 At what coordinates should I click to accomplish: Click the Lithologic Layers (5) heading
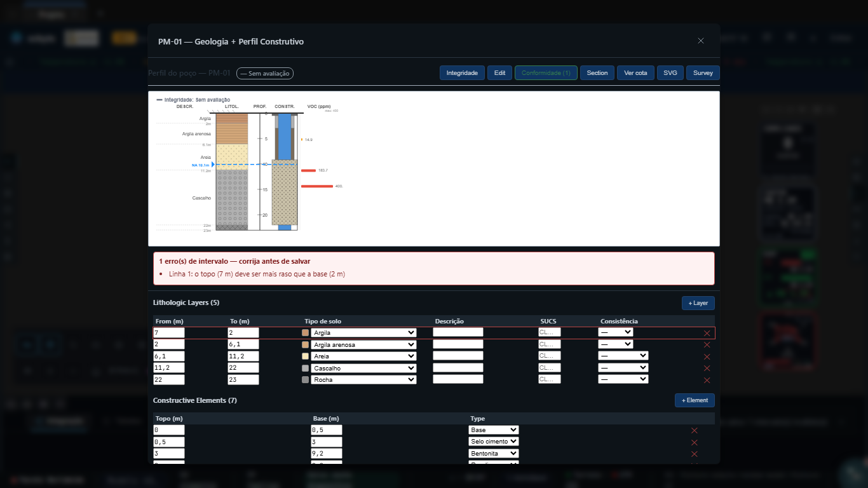(x=186, y=302)
